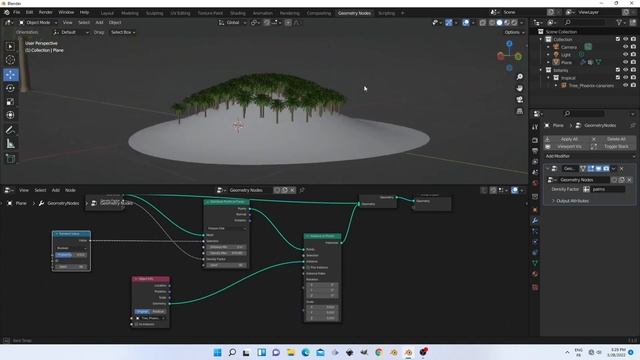This screenshot has height=360, width=640.
Task: Open the Window menu
Action: click(66, 13)
